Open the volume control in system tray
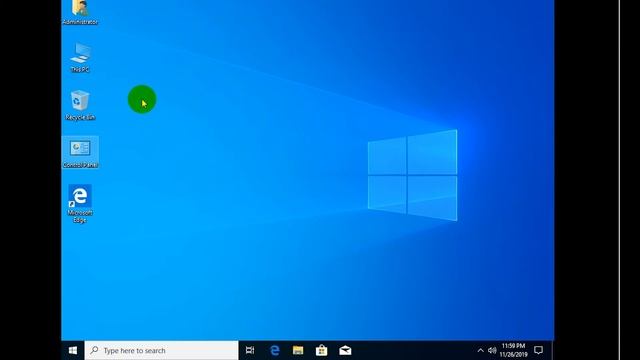The height and width of the screenshot is (360, 640). 492,350
